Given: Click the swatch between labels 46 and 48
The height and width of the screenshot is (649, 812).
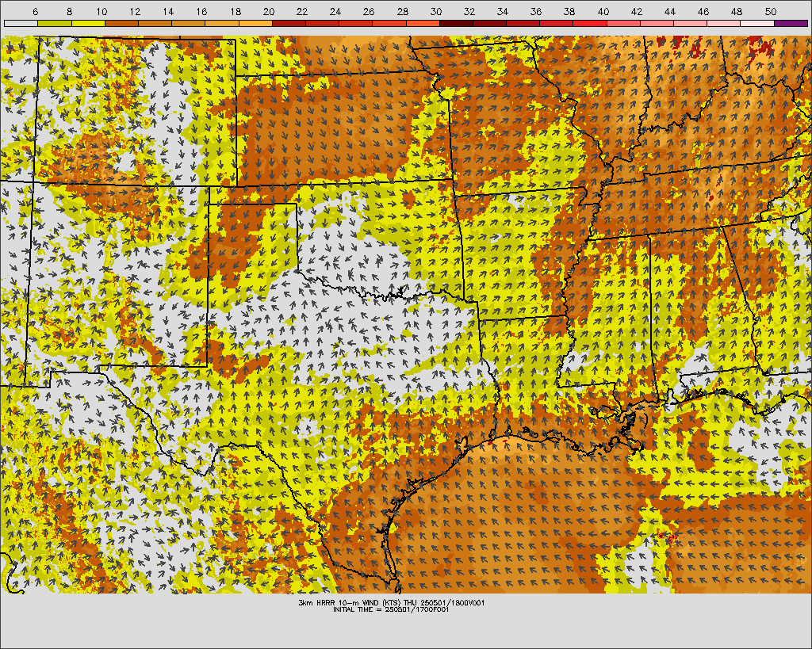Looking at the screenshot, I should (x=724, y=23).
